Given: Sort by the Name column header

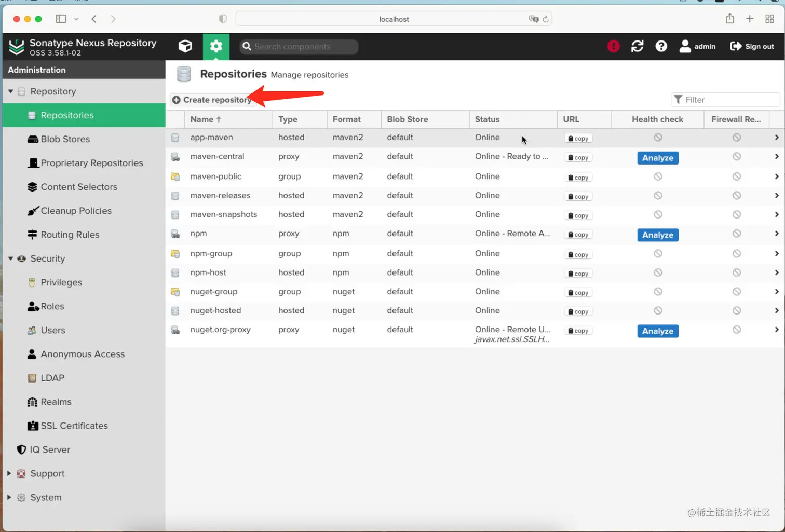Looking at the screenshot, I should (228, 119).
